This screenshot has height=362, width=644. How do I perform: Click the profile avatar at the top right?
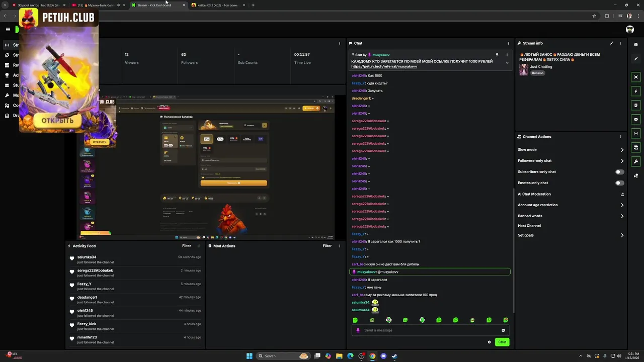(630, 29)
